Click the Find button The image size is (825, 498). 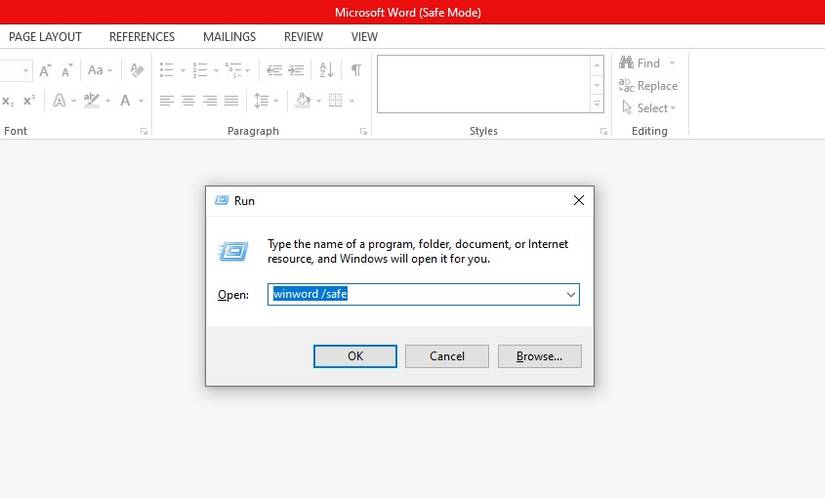(639, 63)
